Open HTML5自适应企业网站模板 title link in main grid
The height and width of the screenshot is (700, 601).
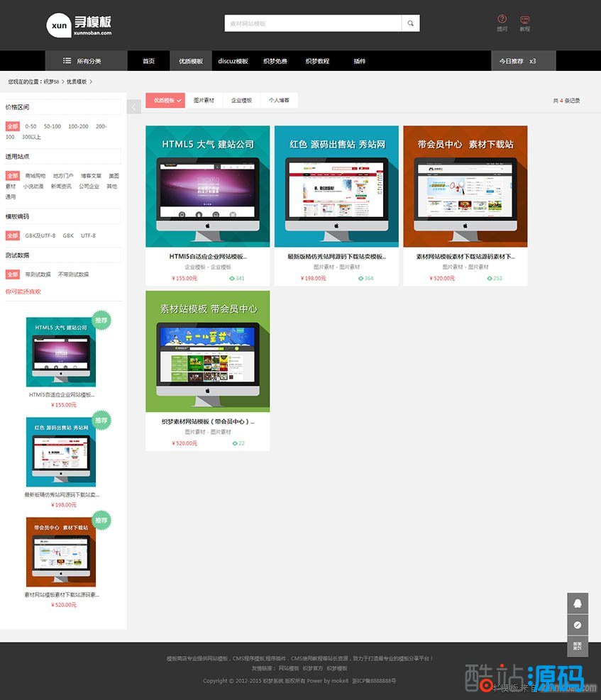coord(207,257)
